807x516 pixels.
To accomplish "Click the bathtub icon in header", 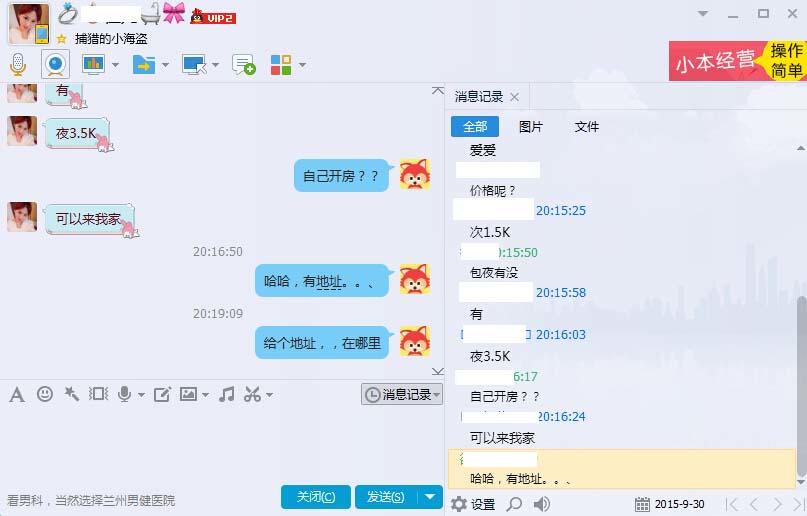I will (x=150, y=14).
